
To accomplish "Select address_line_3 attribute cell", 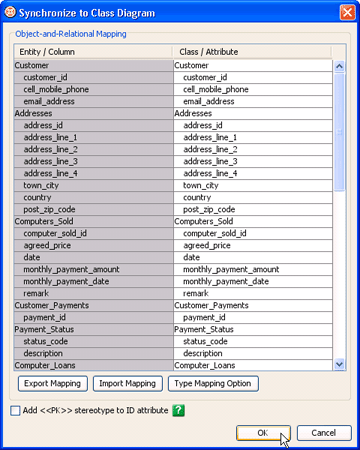I will pyautogui.click(x=253, y=161).
